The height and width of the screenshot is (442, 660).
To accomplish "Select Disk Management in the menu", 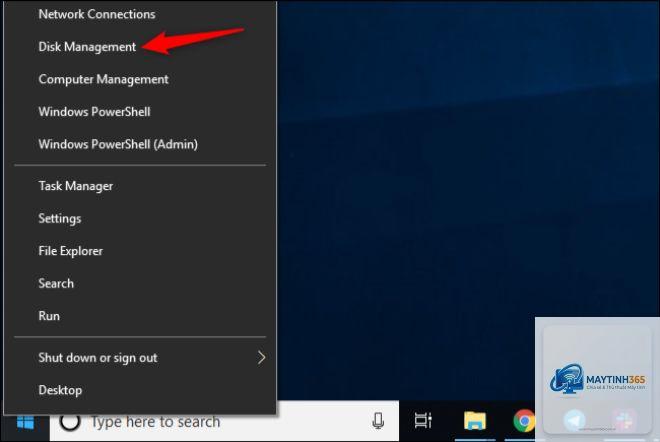I will 140,47.
